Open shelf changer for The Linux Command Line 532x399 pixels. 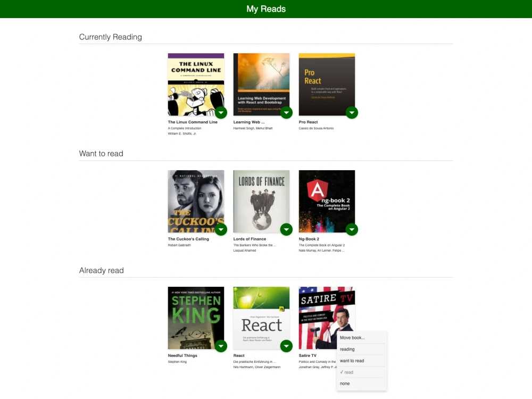pyautogui.click(x=221, y=113)
